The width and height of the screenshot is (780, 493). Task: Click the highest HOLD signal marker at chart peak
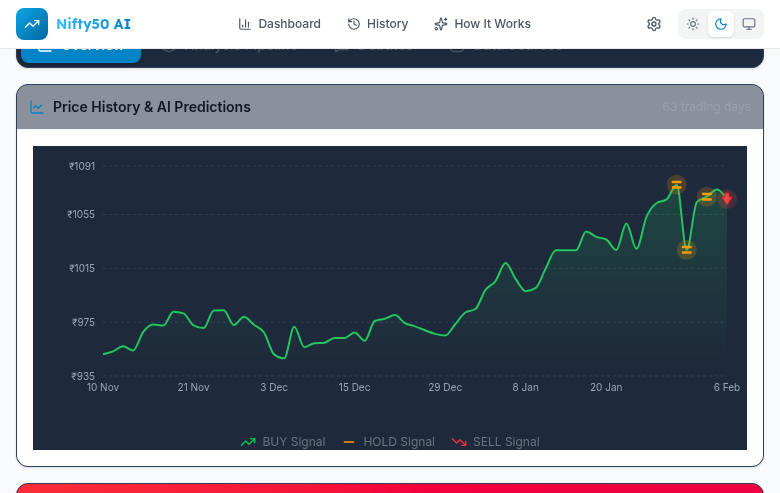(677, 184)
